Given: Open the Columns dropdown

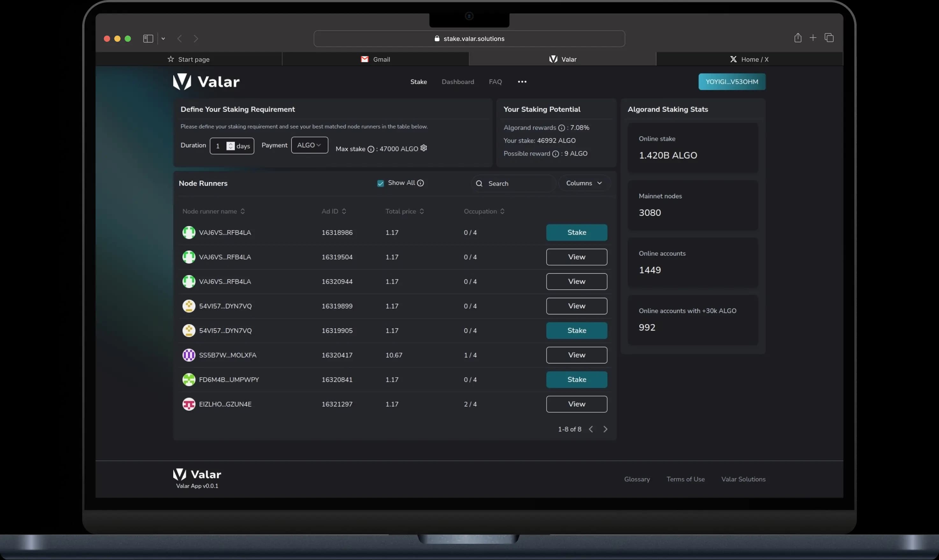Looking at the screenshot, I should point(584,183).
